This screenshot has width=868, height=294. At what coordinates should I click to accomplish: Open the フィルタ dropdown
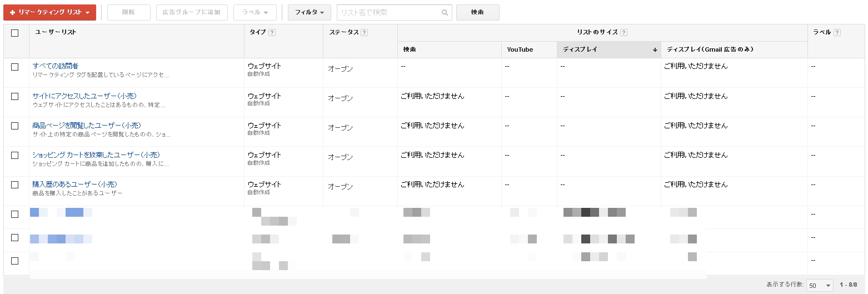(310, 12)
